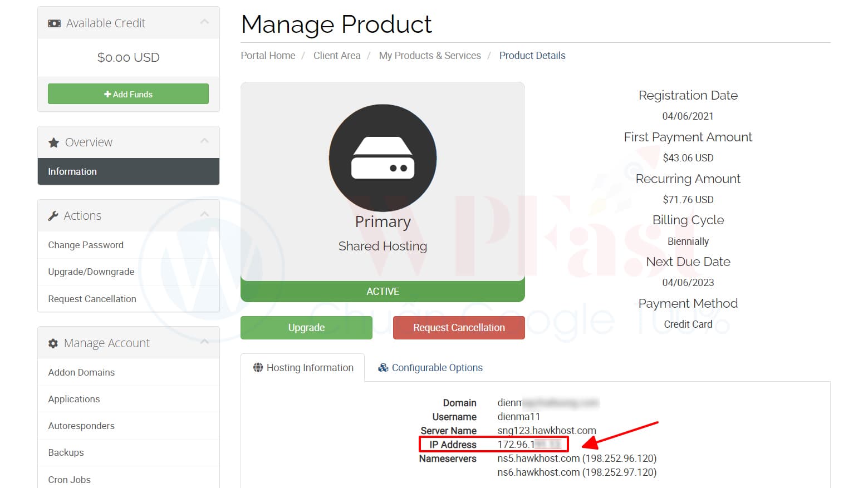Click the cubes icon on Configurable Options
The image size is (868, 488).
(383, 368)
